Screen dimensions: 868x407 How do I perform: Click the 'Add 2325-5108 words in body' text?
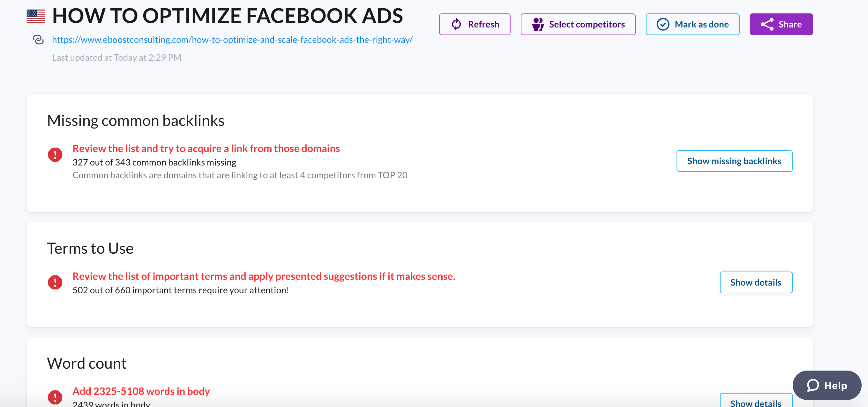[141, 391]
